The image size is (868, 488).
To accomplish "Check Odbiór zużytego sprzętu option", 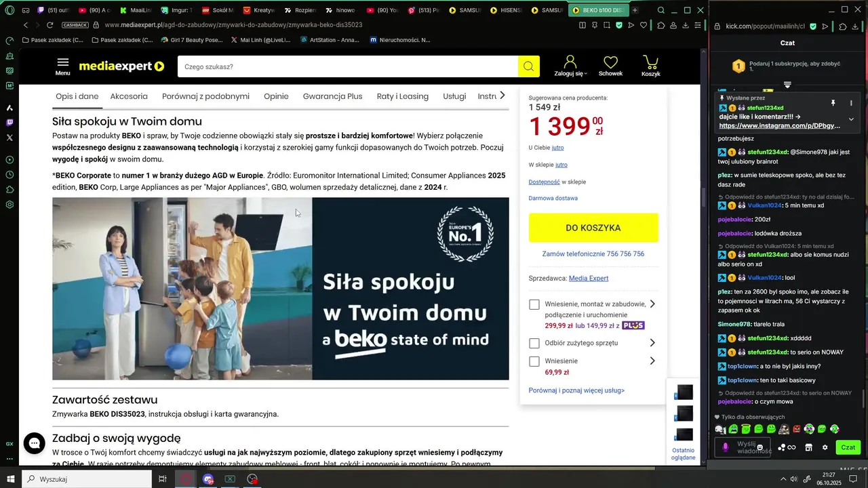I will pos(534,344).
